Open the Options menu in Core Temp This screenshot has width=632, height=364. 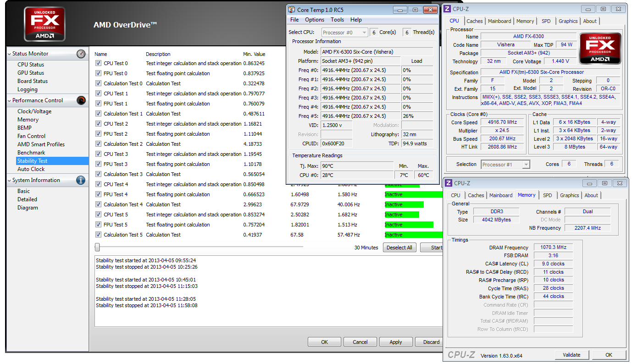coord(315,20)
